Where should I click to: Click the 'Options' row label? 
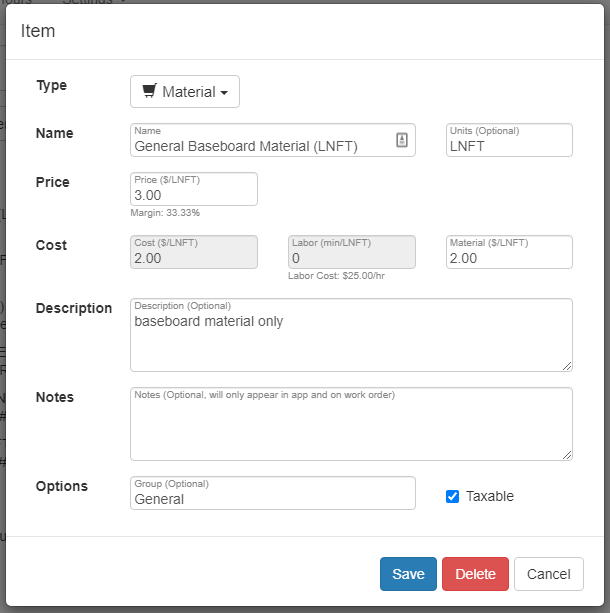coord(62,486)
